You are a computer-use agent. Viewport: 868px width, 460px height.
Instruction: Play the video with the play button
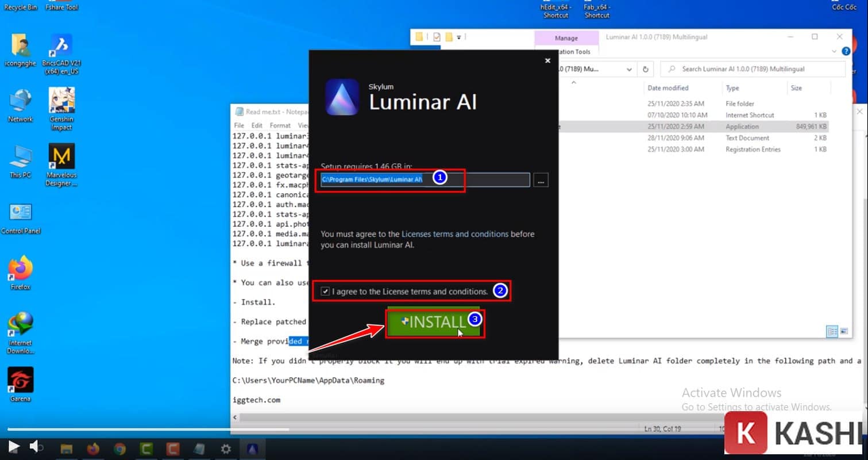coord(14,446)
